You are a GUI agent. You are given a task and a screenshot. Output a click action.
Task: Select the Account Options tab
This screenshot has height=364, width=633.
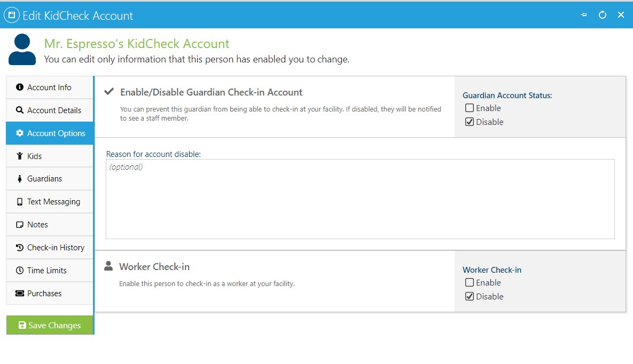pyautogui.click(x=50, y=133)
